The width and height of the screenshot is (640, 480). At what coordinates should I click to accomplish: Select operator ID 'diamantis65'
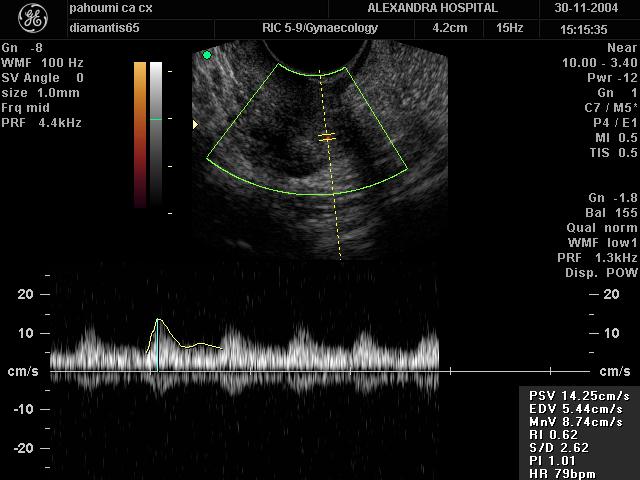tap(104, 28)
